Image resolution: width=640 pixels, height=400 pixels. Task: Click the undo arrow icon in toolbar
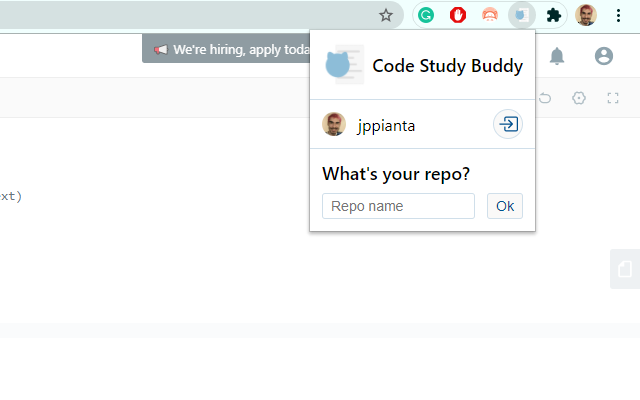(545, 98)
